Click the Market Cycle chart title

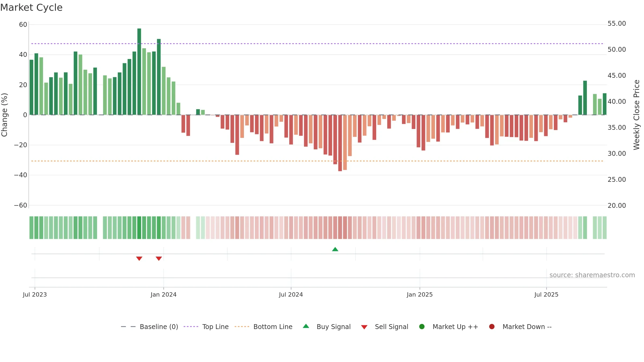point(31,8)
